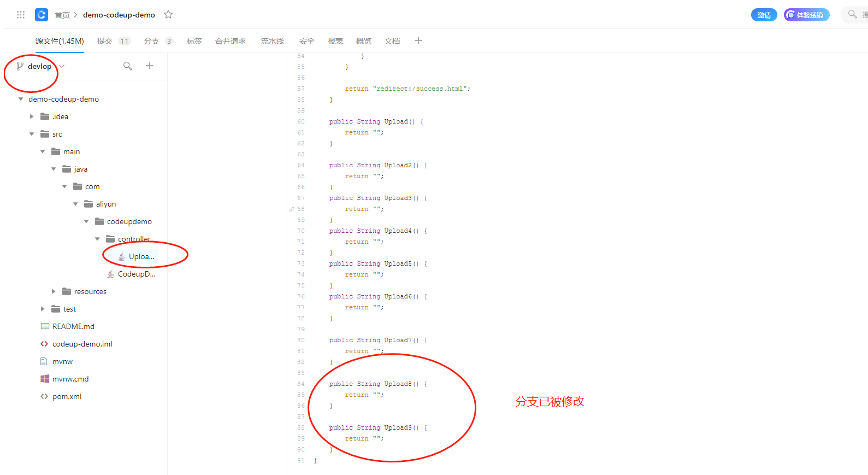The width and height of the screenshot is (868, 475).
Task: Click the mvnw.cmd Windows file icon
Action: (45, 379)
